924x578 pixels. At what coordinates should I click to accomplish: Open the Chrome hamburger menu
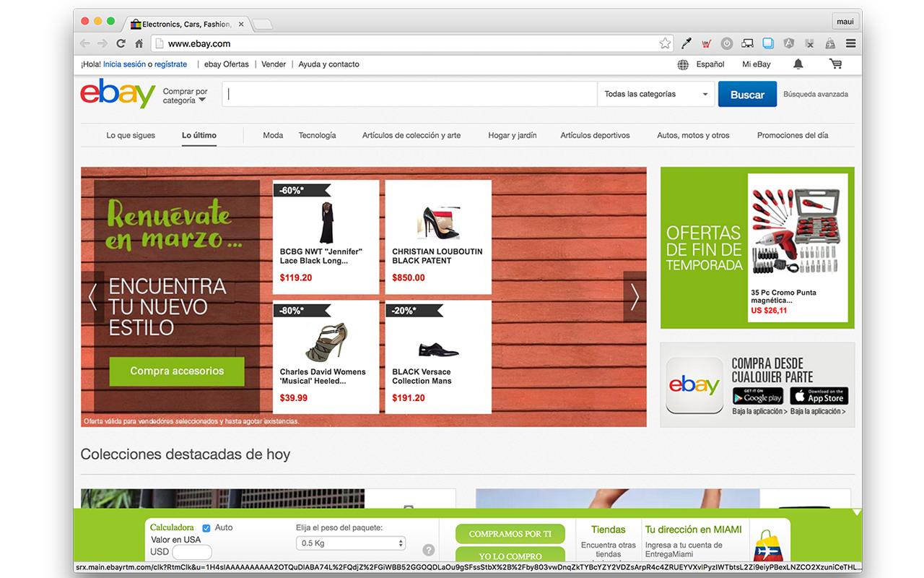(850, 43)
